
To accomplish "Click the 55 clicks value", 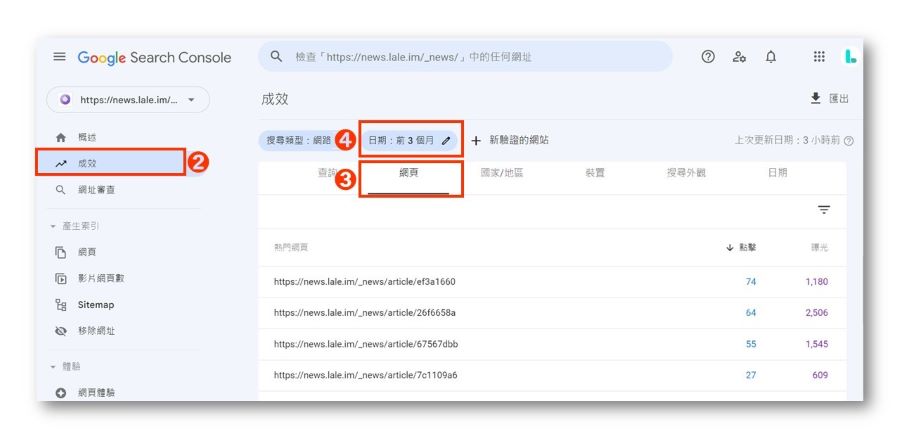I will click(751, 344).
